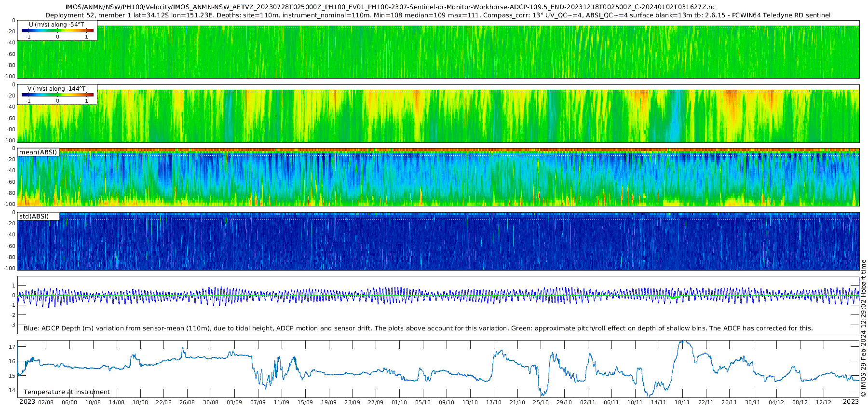Click the '02/11' date tick label
The height and width of the screenshot is (410, 868).
point(588,402)
